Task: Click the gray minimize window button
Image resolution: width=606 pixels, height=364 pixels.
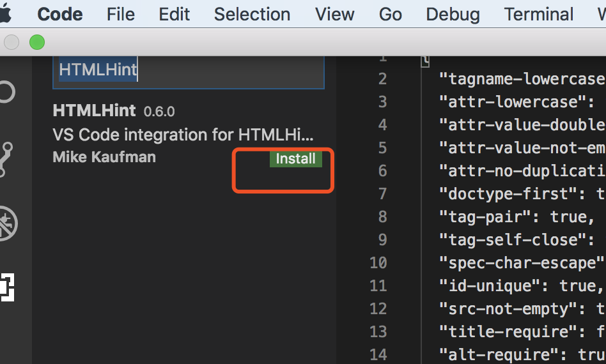Action: [12, 43]
